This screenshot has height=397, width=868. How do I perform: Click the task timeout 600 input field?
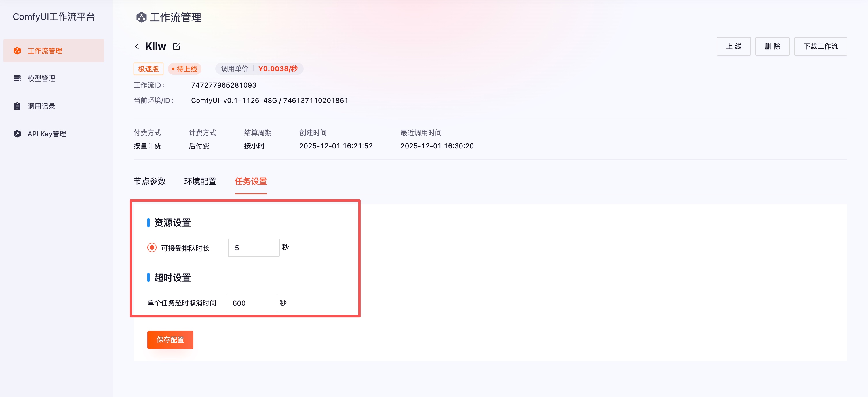251,303
